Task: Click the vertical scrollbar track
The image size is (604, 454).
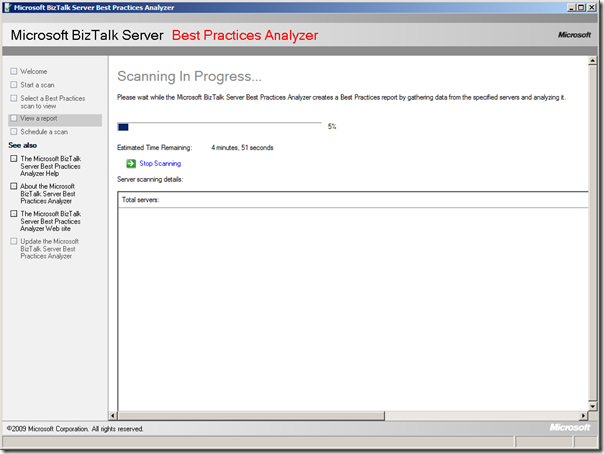Action: [x=592, y=233]
